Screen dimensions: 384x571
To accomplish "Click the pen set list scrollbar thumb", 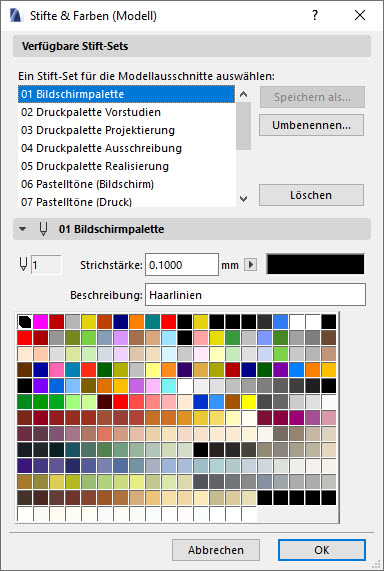I will click(x=243, y=126).
